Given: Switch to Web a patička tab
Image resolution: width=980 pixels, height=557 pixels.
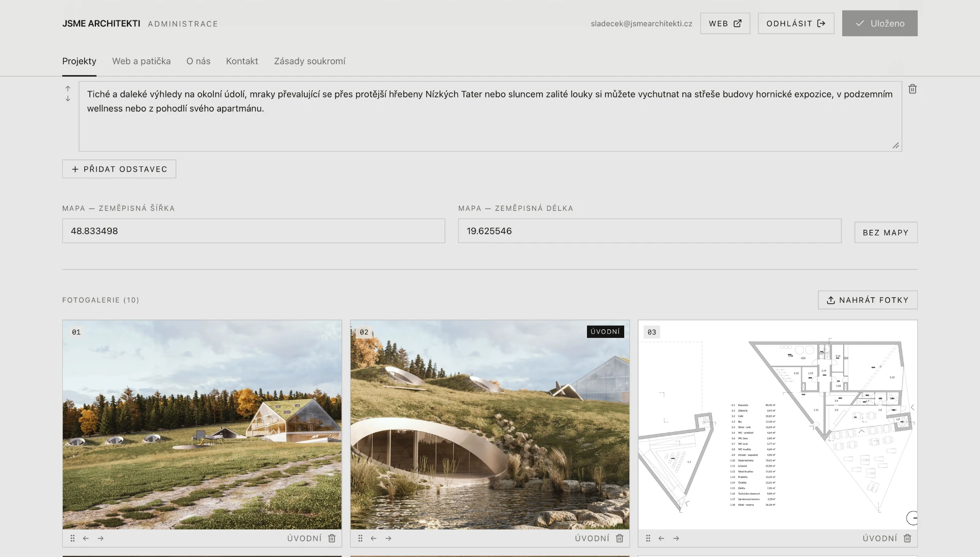Looking at the screenshot, I should pyautogui.click(x=141, y=61).
